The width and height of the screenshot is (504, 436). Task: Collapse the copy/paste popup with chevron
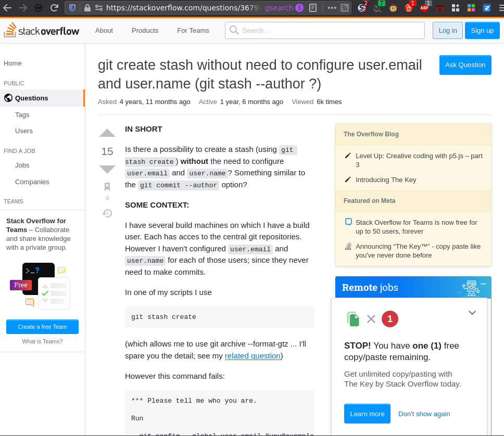pyautogui.click(x=472, y=313)
